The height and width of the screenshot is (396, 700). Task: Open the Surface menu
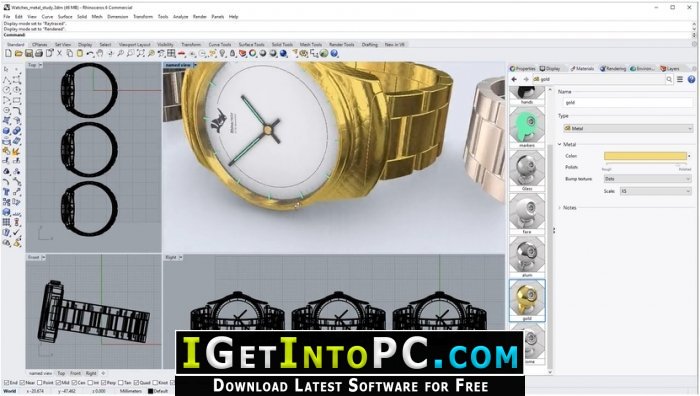[65, 17]
